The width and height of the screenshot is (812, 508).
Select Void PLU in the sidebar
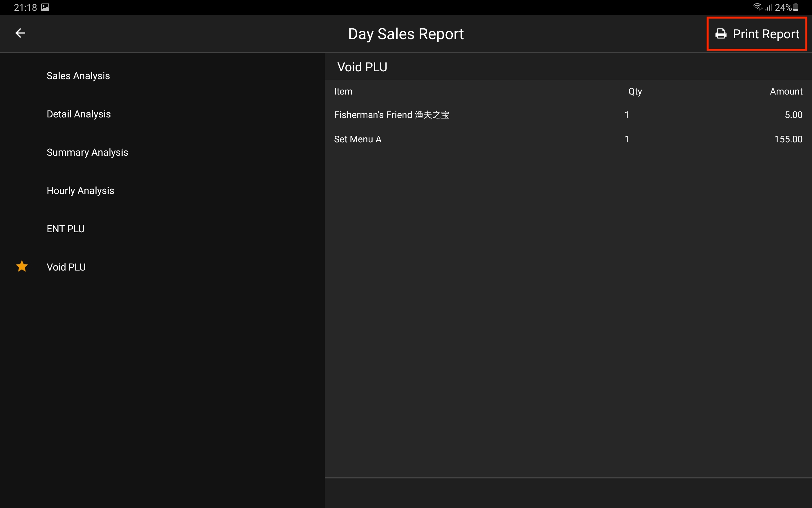pyautogui.click(x=66, y=267)
